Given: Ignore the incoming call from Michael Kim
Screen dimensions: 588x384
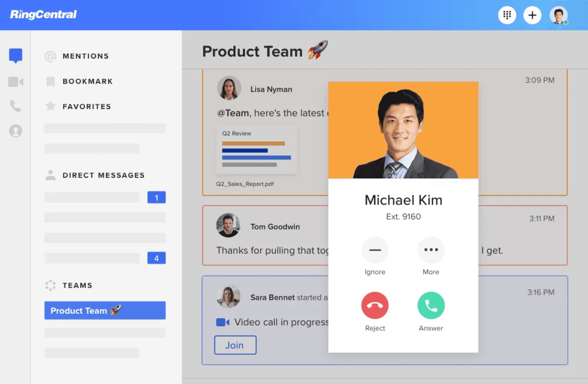Looking at the screenshot, I should [375, 250].
